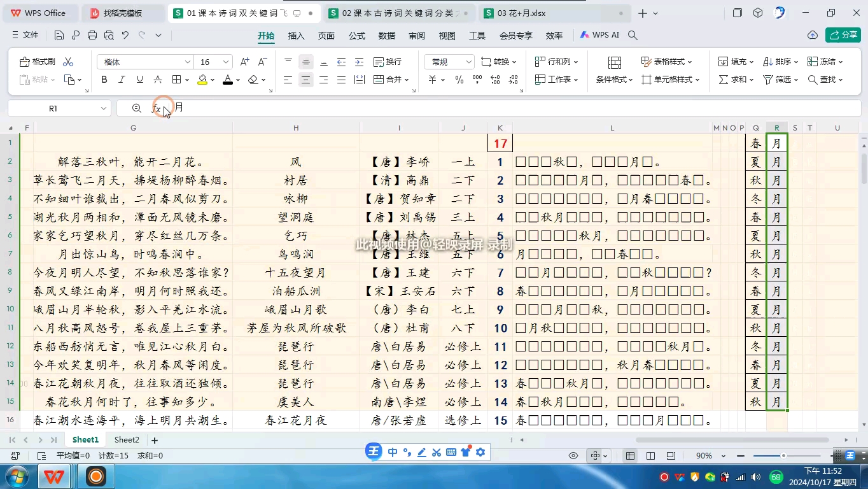Screen dimensions: 868x489
Task: Expand the Name Box dropdown for R1
Action: (x=104, y=108)
